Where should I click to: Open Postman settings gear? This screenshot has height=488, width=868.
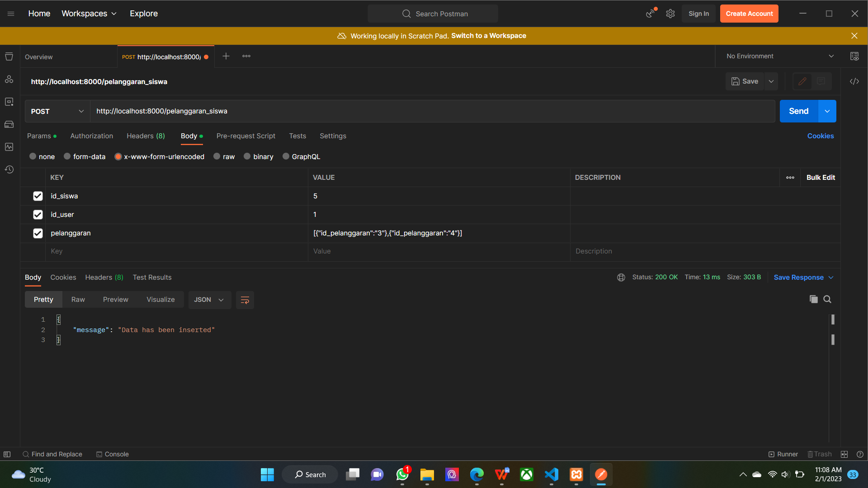coord(670,14)
